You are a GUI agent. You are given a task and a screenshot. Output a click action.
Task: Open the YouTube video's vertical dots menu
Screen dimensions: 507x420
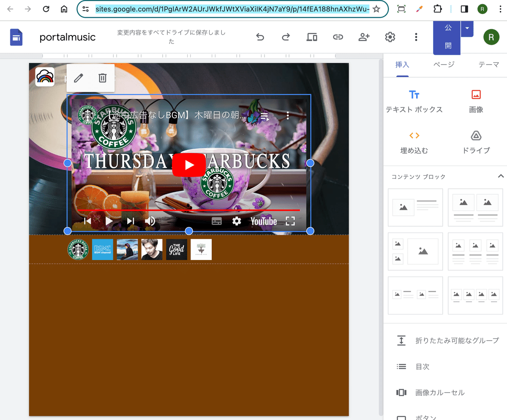tap(288, 116)
